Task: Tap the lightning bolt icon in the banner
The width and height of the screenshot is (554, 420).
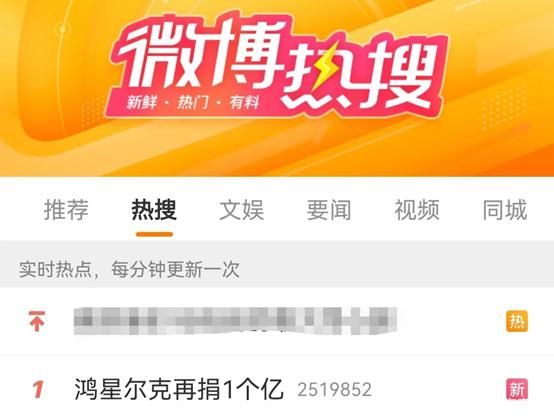Action: (x=324, y=68)
